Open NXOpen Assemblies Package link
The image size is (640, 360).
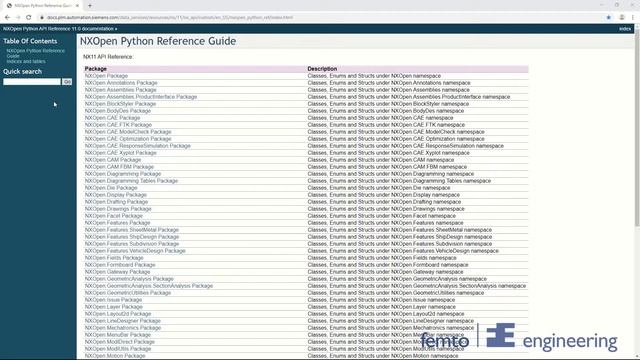(120, 90)
